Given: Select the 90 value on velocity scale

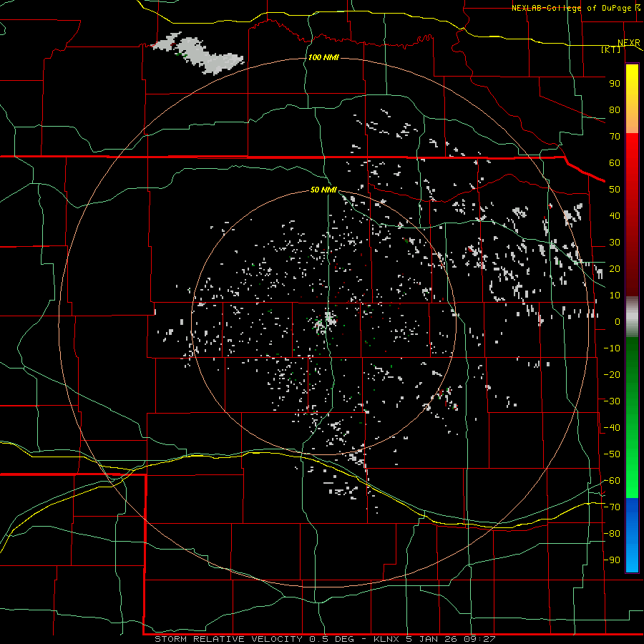Looking at the screenshot, I should coord(615,84).
